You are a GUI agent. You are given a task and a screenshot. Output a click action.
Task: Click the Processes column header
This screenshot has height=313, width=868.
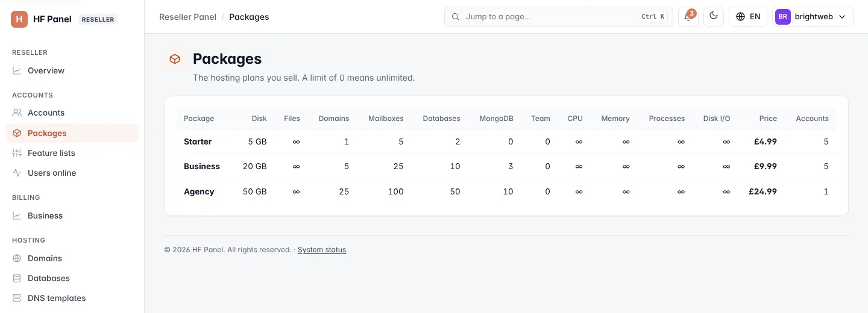click(x=667, y=119)
